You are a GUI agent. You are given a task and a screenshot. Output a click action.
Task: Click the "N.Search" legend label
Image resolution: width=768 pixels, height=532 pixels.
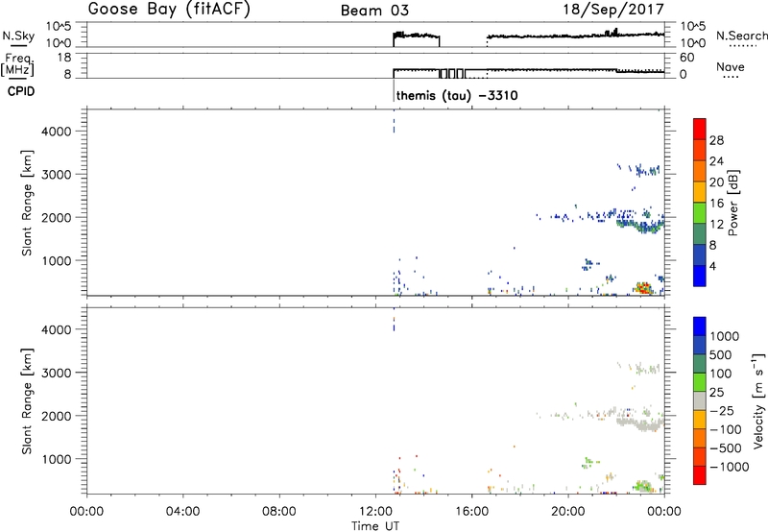(x=741, y=36)
